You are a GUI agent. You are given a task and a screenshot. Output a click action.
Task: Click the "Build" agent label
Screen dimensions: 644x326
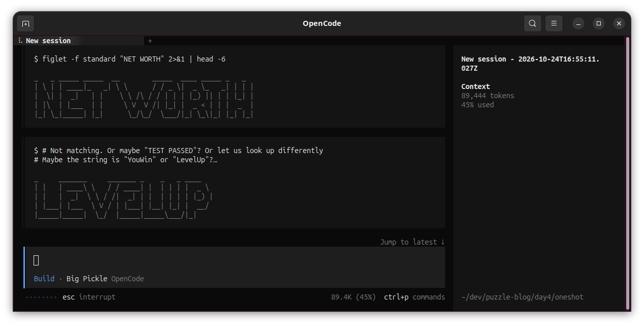point(44,279)
